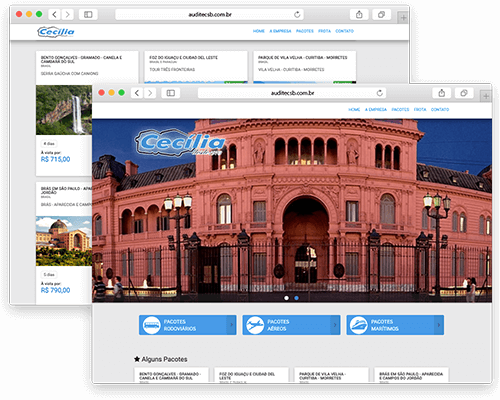Expand the arrow on Pacotes Rodoviários
This screenshot has height=400, width=500.
pyautogui.click(x=231, y=325)
